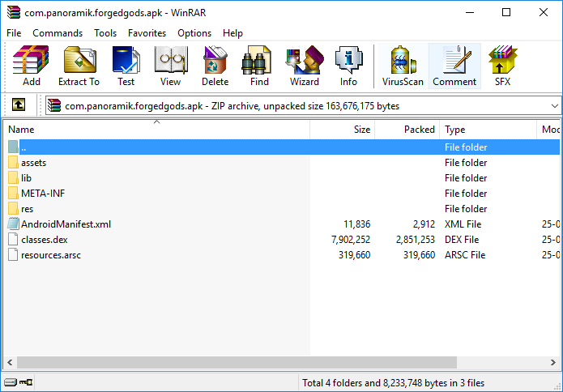Viewport: 563px width, 392px height.
Task: Click scroll right arrow on horizontal scrollbar
Action: click(x=553, y=362)
